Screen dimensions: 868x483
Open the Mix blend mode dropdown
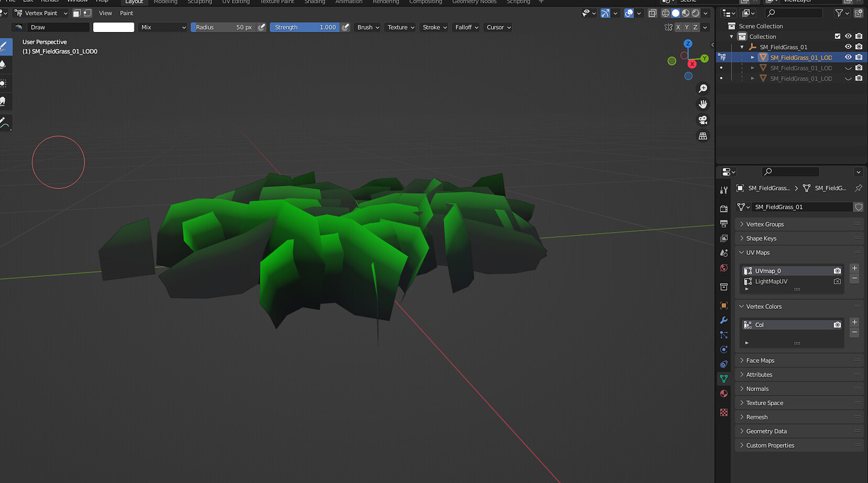click(164, 27)
